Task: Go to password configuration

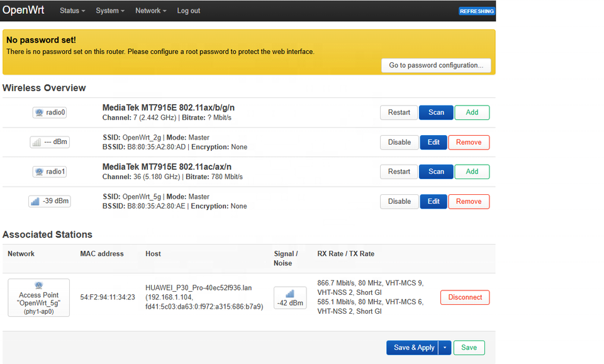Action: pyautogui.click(x=436, y=65)
